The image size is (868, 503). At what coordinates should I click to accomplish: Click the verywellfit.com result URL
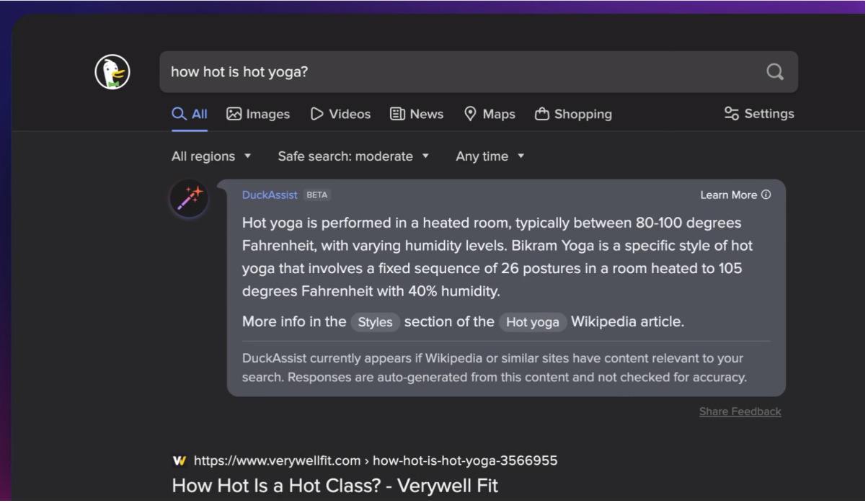pos(375,460)
